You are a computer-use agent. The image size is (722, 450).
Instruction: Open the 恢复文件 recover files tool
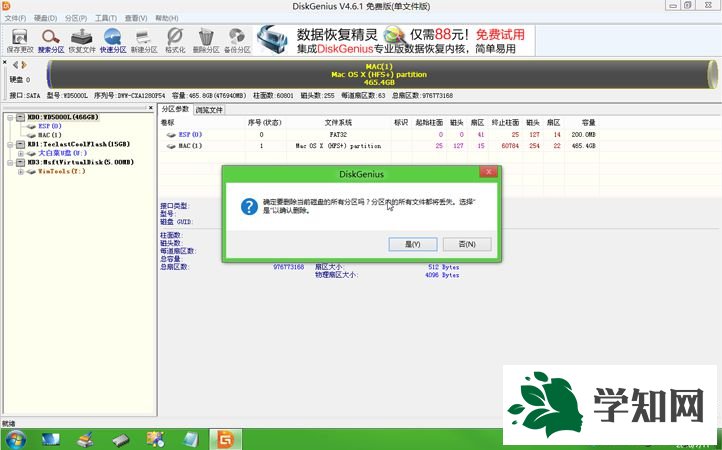coord(82,41)
